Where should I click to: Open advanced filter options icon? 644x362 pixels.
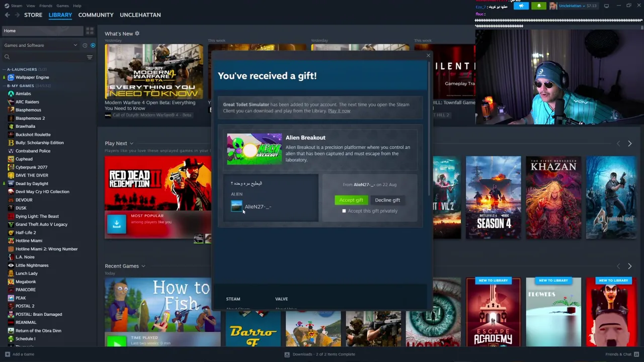click(90, 57)
